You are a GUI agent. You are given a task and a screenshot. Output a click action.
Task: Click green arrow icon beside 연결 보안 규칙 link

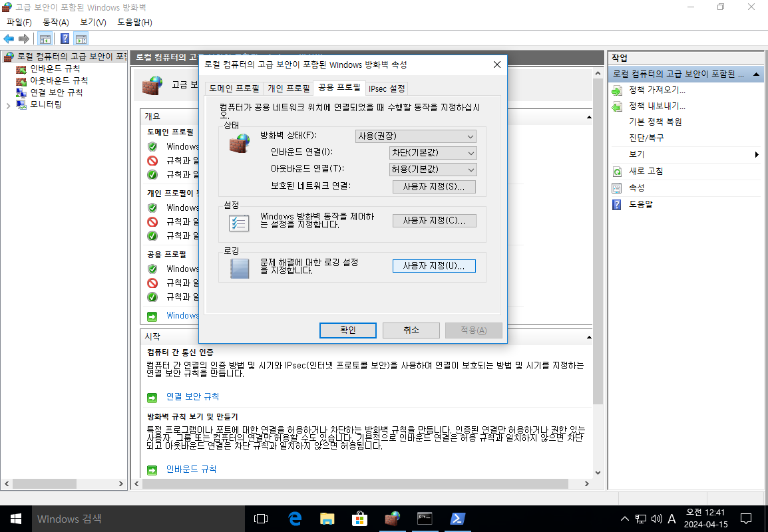point(152,398)
